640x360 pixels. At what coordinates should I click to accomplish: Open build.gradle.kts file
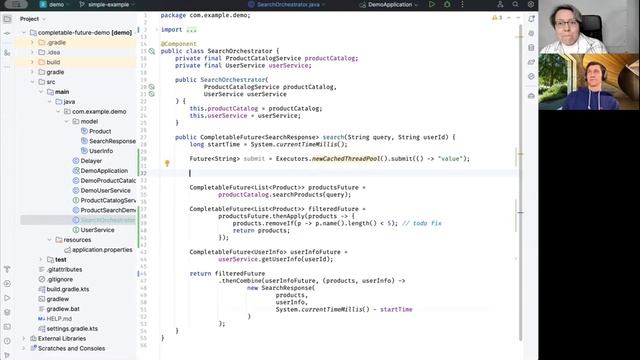point(64,289)
